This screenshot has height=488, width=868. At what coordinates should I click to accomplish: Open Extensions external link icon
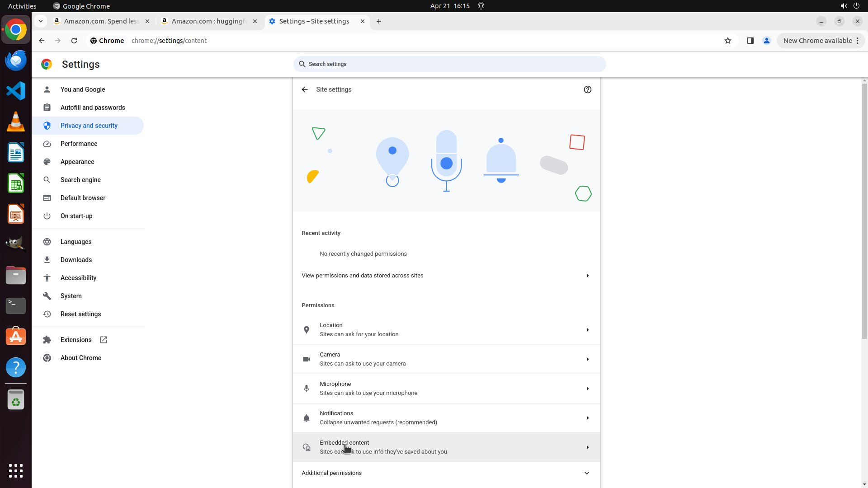[x=104, y=340]
